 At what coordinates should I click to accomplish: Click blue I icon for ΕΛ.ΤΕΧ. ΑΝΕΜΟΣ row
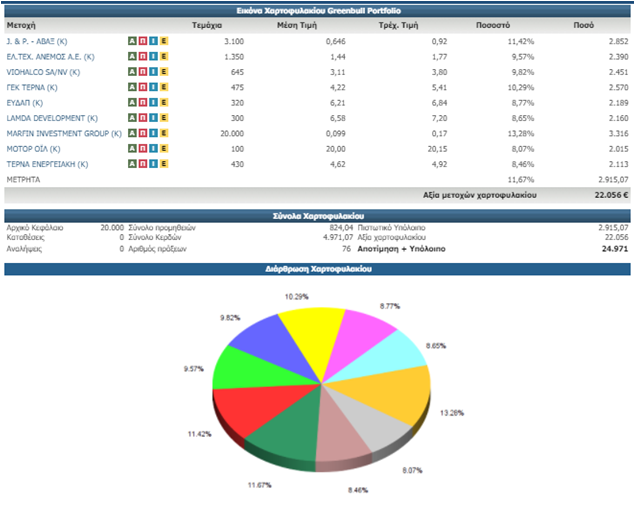(x=153, y=56)
